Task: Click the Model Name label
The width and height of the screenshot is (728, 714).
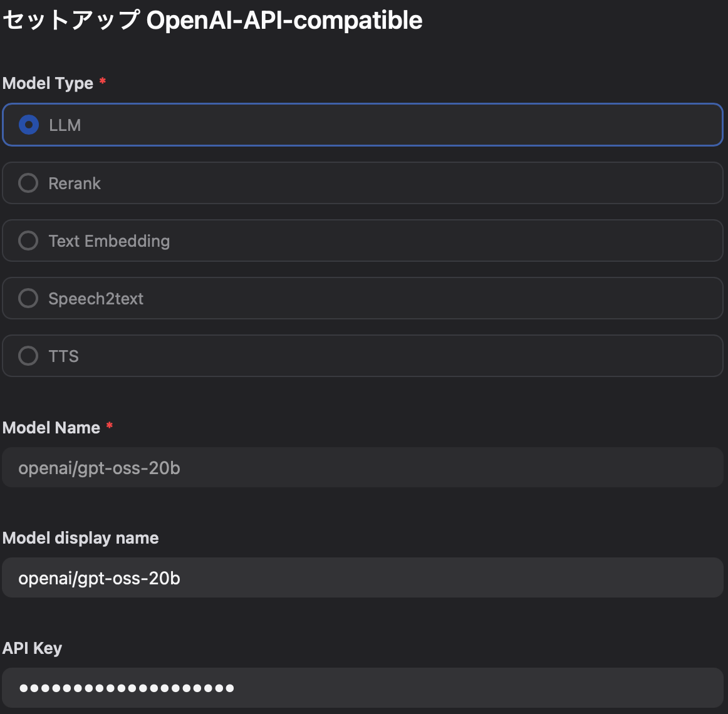Action: pyautogui.click(x=51, y=428)
